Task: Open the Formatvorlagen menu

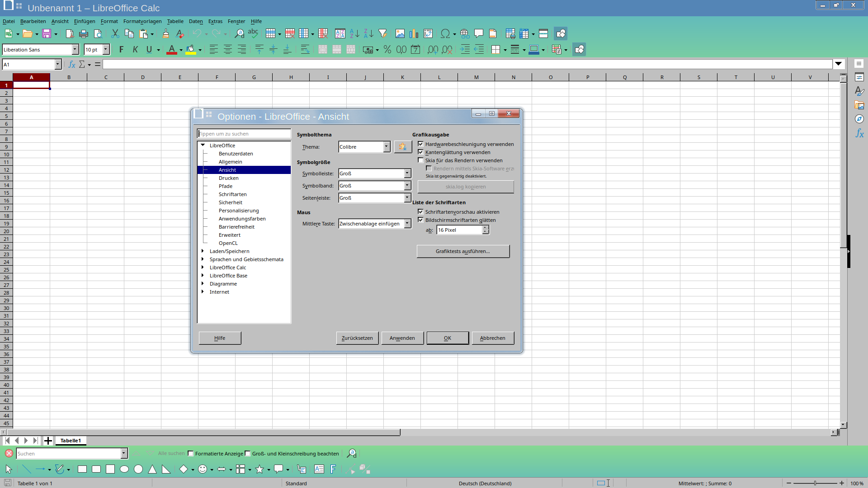Action: click(x=142, y=21)
